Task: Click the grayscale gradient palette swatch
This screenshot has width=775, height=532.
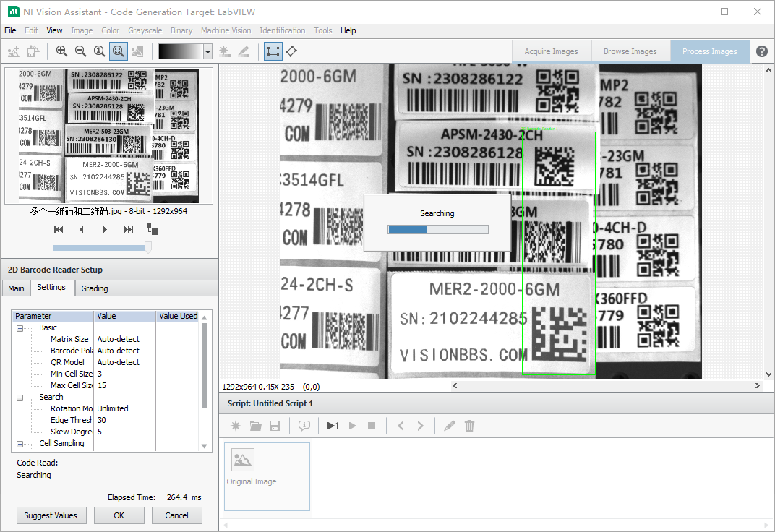Action: (x=181, y=51)
